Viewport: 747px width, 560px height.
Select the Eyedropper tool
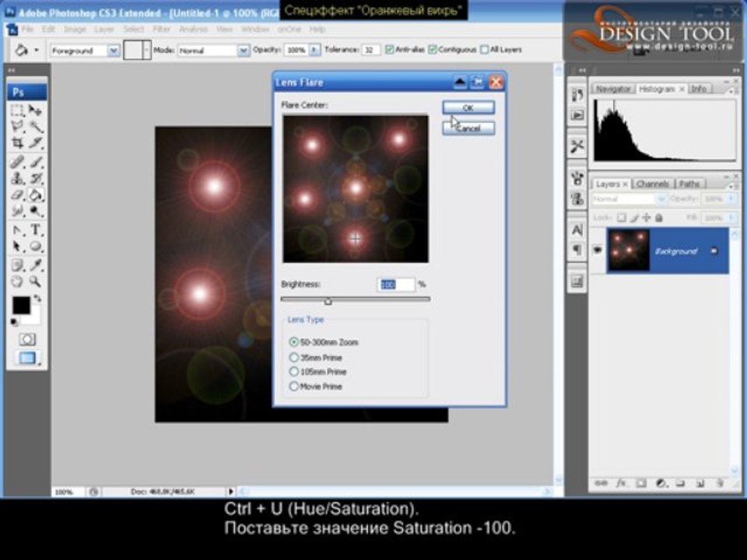point(35,265)
